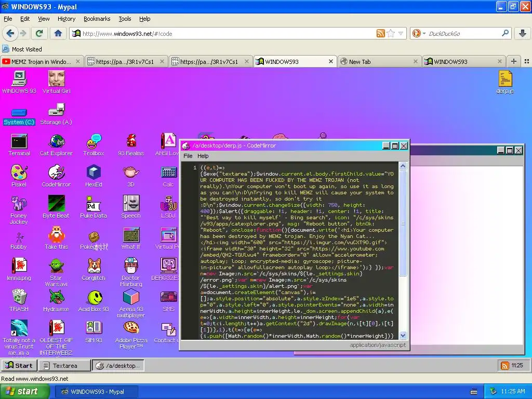
Task: Expand the address bar history dropdown
Action: (401, 33)
